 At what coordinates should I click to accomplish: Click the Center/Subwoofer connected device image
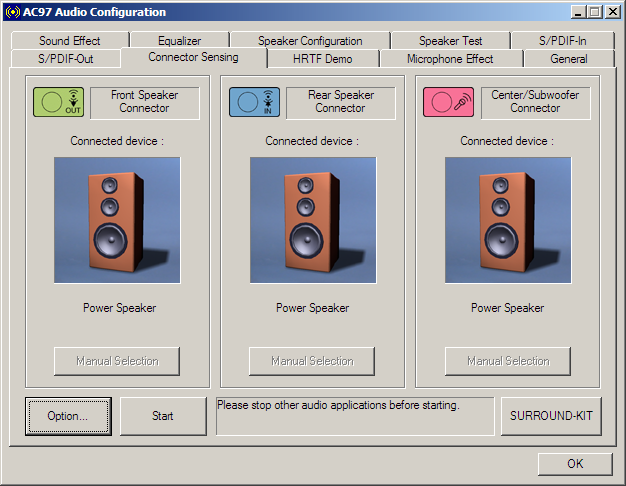tap(508, 220)
